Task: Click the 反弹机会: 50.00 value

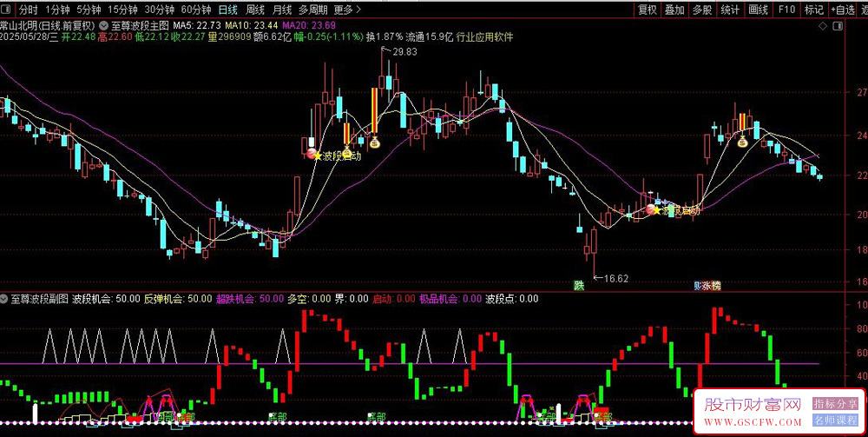Action: click(178, 299)
